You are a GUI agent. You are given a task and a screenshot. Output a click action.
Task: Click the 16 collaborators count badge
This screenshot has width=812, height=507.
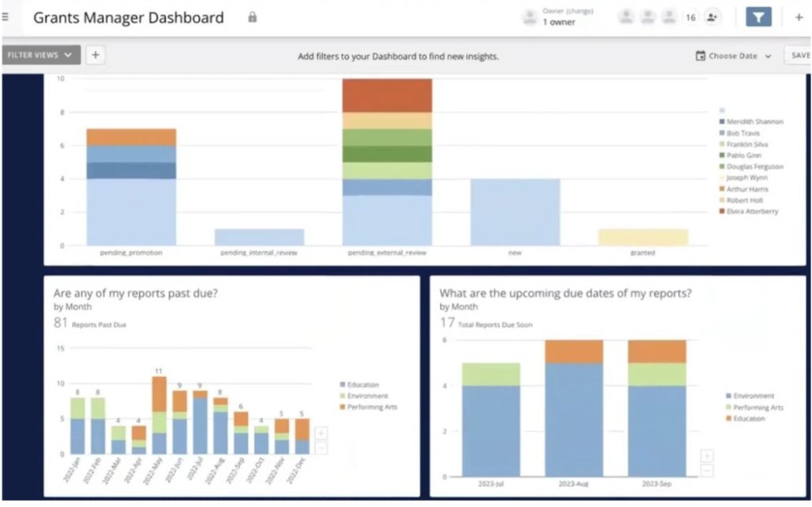point(690,17)
